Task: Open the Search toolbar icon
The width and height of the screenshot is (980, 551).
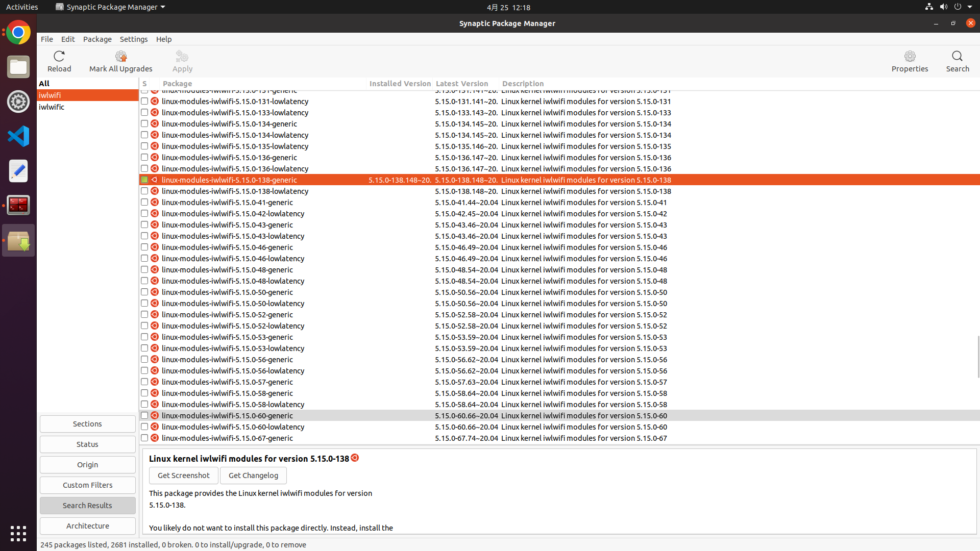Action: point(957,56)
